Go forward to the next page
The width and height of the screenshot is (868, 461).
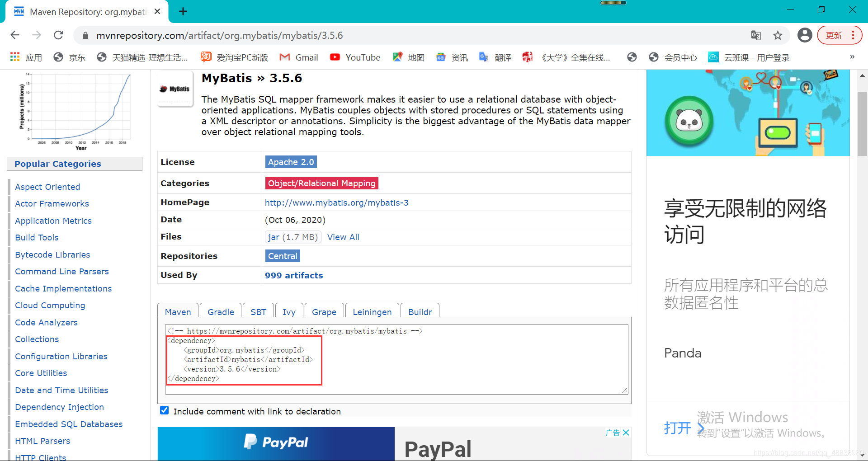click(x=37, y=35)
